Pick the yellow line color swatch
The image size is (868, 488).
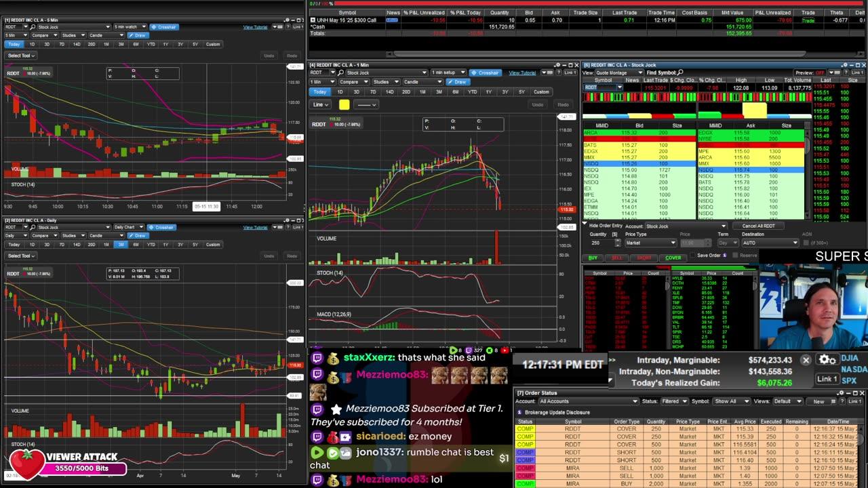(x=344, y=104)
